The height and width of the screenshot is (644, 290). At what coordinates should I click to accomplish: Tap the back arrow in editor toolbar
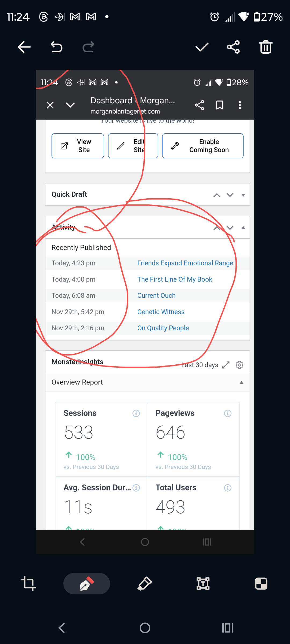24,47
